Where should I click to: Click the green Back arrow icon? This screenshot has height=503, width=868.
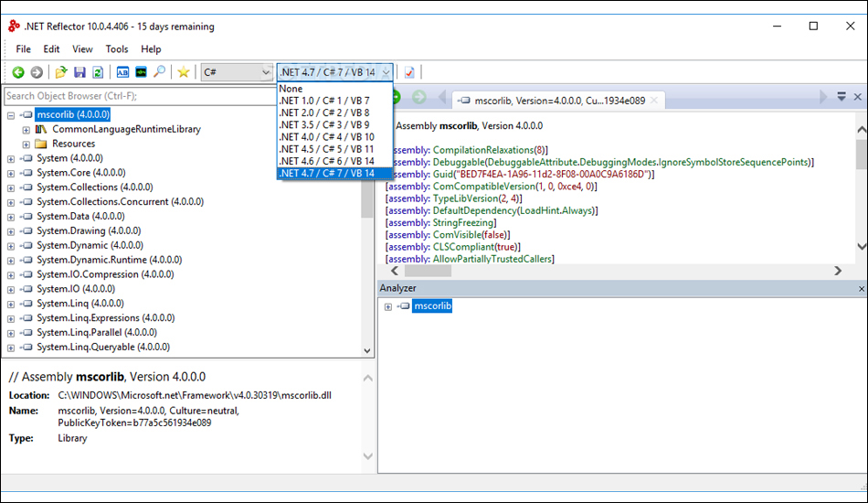[x=18, y=72]
